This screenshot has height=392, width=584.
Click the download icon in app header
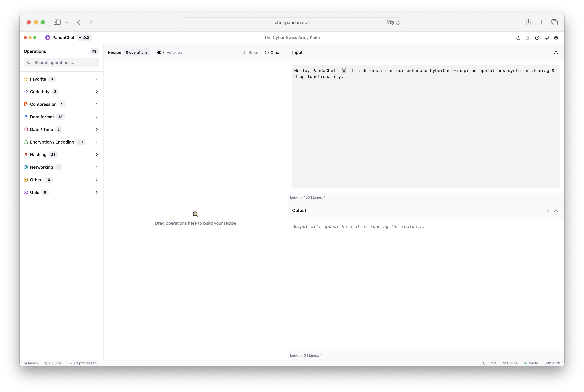click(528, 38)
